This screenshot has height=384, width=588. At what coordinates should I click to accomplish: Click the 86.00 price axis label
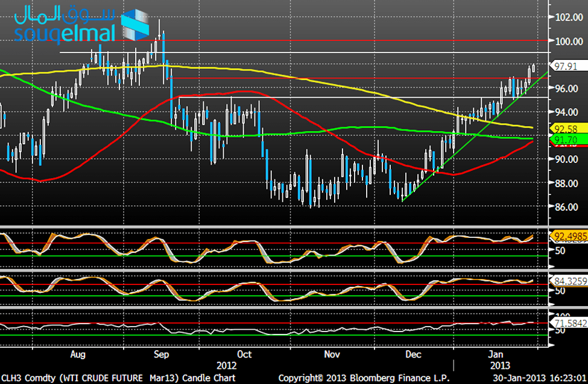point(566,207)
